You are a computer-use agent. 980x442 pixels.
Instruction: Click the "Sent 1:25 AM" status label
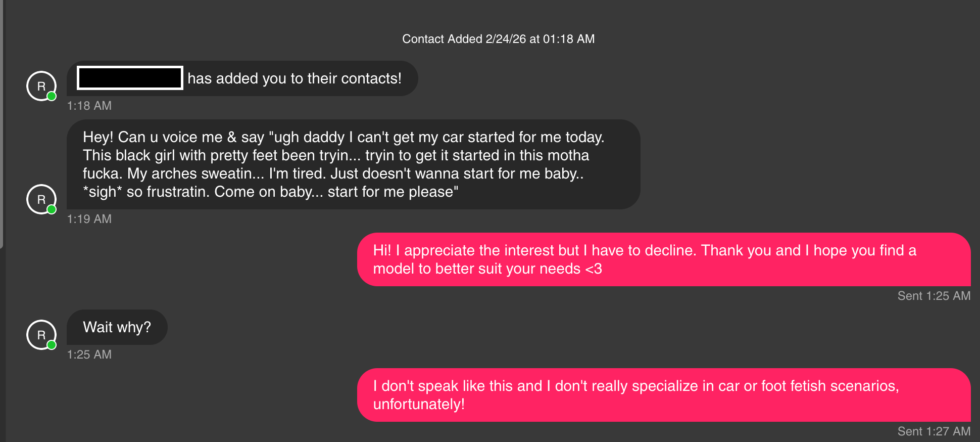tap(934, 296)
